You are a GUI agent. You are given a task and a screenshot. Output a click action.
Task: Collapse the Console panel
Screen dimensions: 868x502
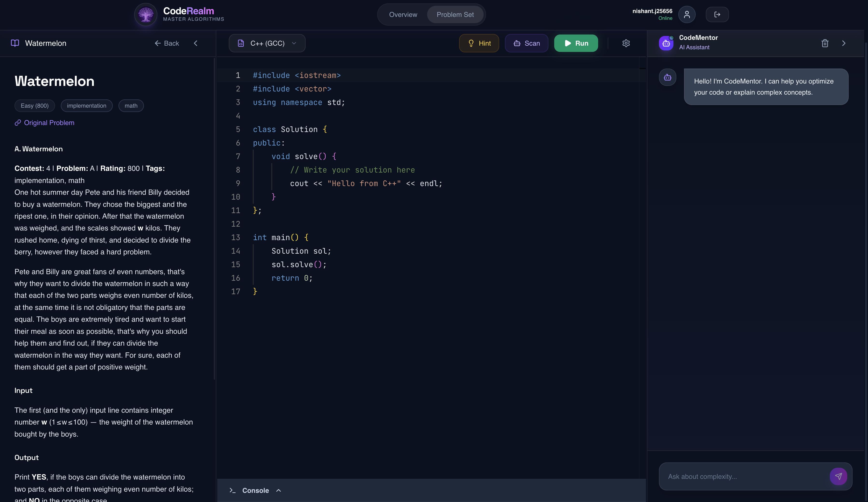point(278,490)
